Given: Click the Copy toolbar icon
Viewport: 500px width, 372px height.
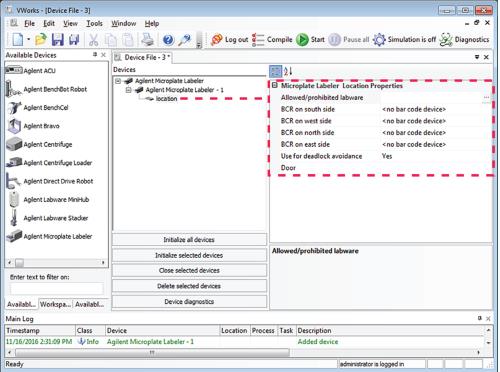Looking at the screenshot, I should (111, 40).
